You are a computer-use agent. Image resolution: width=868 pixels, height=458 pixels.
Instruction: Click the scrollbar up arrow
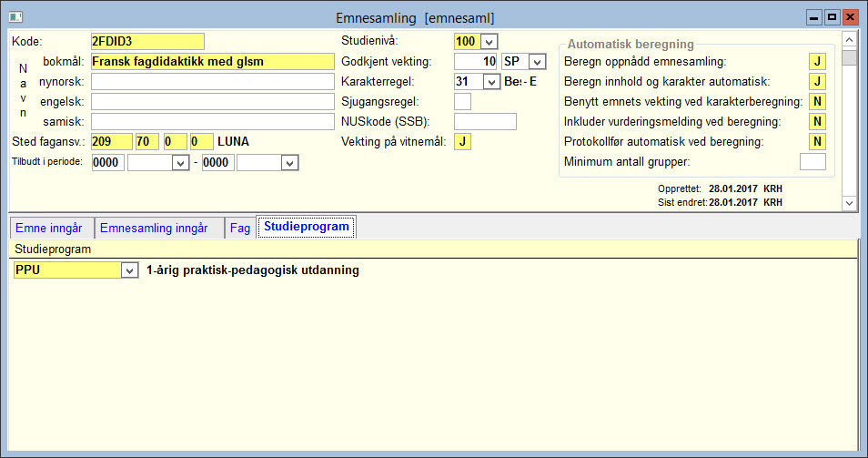[849, 40]
